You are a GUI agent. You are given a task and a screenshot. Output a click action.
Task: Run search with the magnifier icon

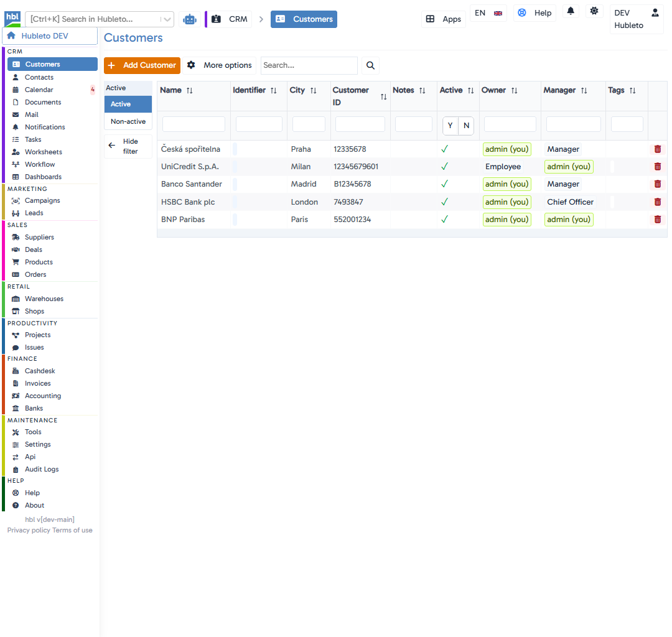[x=370, y=65]
